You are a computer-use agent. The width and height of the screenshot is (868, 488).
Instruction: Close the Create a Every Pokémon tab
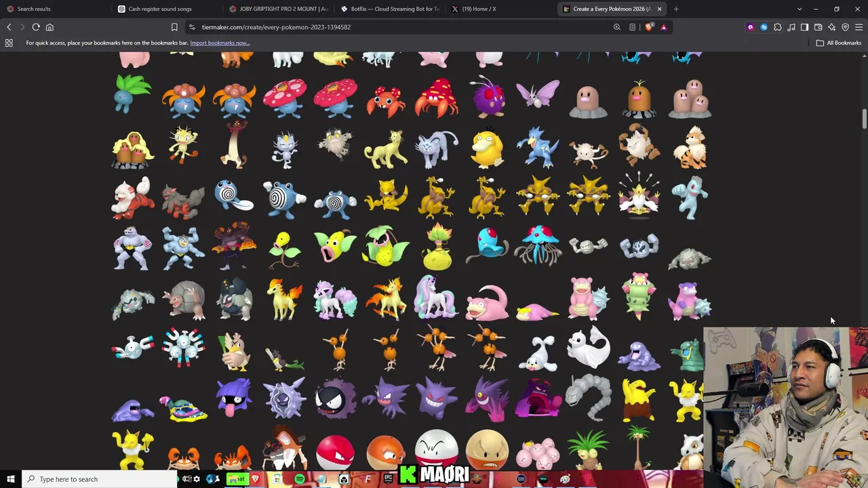click(x=659, y=9)
